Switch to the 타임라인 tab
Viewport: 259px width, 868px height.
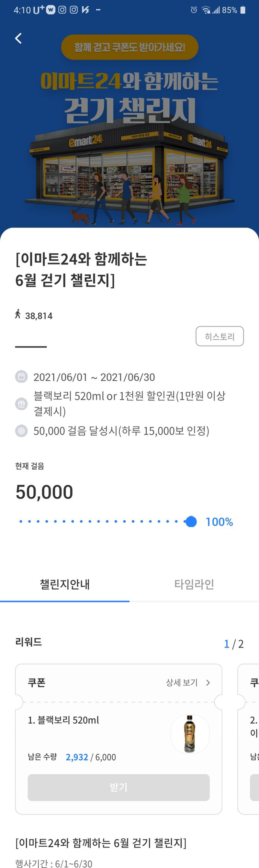point(194,585)
